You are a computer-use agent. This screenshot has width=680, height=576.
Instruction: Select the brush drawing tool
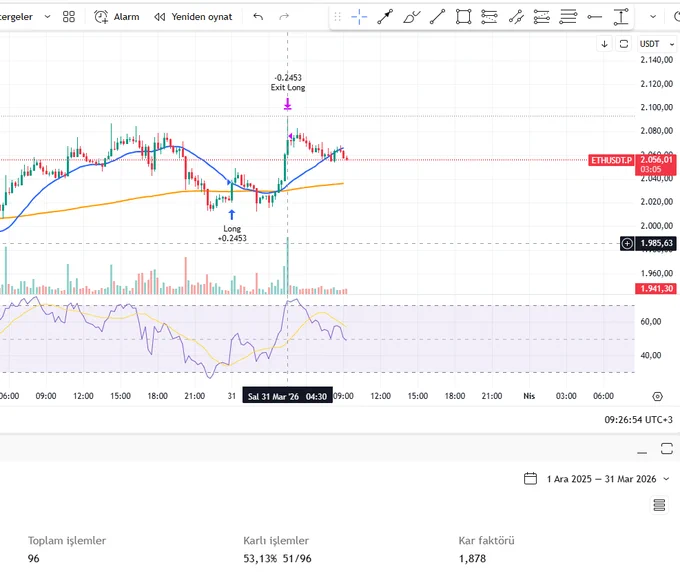[x=411, y=17]
